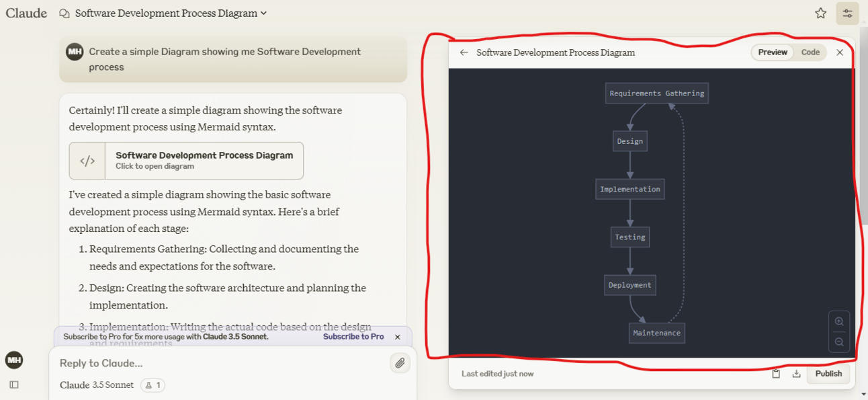Publish the artifact
Image resolution: width=868 pixels, height=400 pixels.
pyautogui.click(x=828, y=374)
